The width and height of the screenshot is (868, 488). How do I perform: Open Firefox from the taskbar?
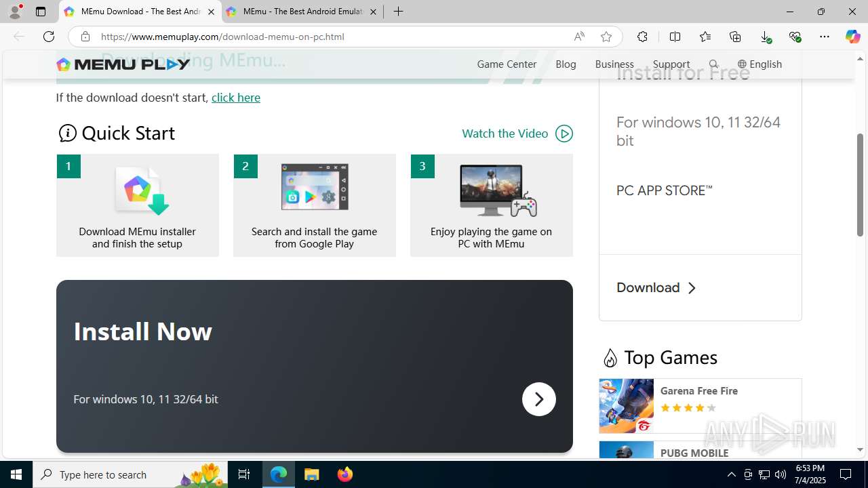[x=345, y=474]
